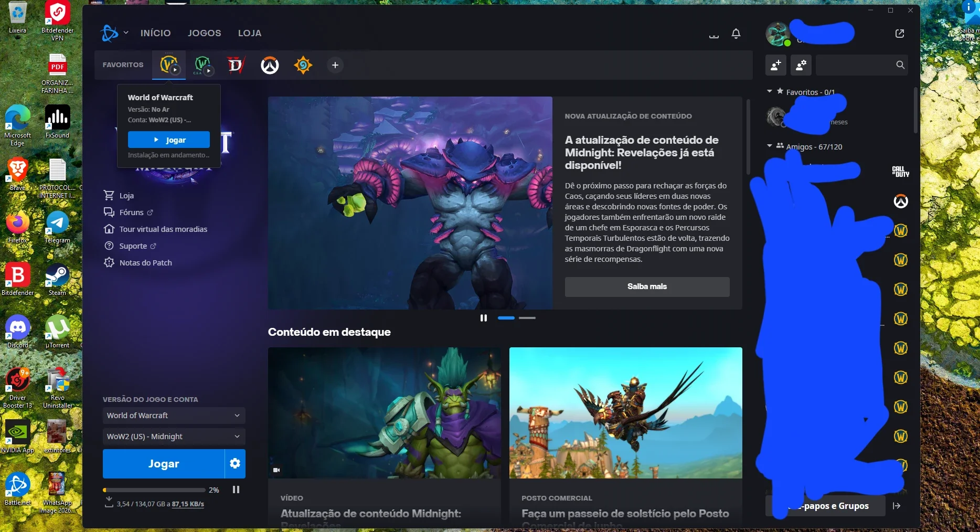Click the large Jogar button at bottom

tap(164, 464)
